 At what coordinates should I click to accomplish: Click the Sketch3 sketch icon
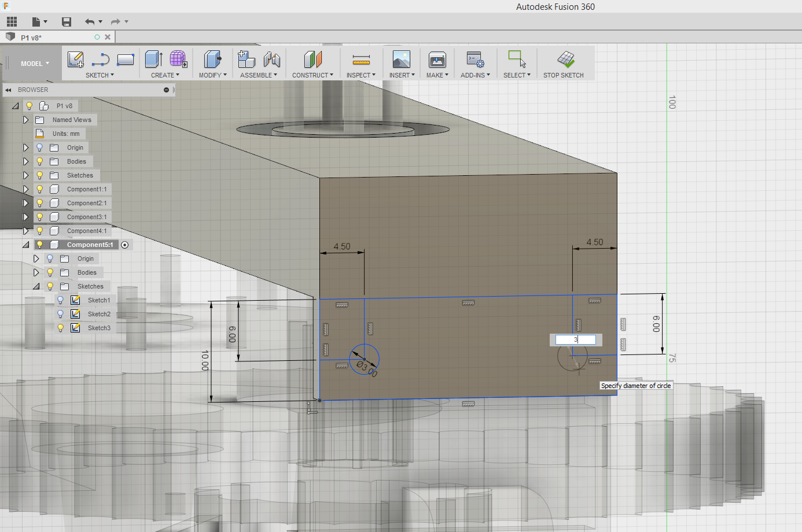75,328
